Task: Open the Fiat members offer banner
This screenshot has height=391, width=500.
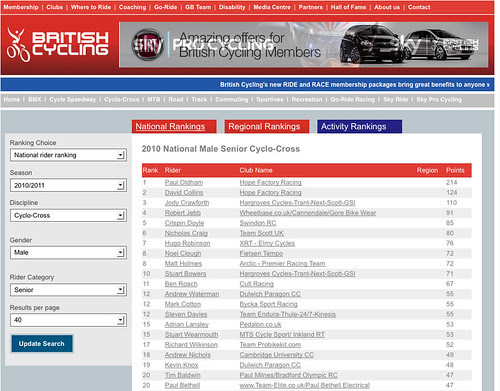Action: (304, 45)
